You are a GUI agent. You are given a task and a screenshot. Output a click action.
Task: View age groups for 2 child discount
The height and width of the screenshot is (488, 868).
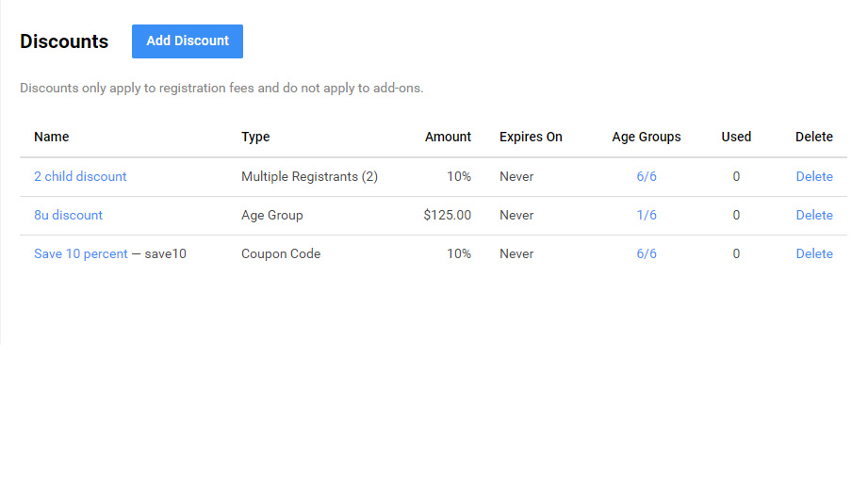(x=647, y=176)
